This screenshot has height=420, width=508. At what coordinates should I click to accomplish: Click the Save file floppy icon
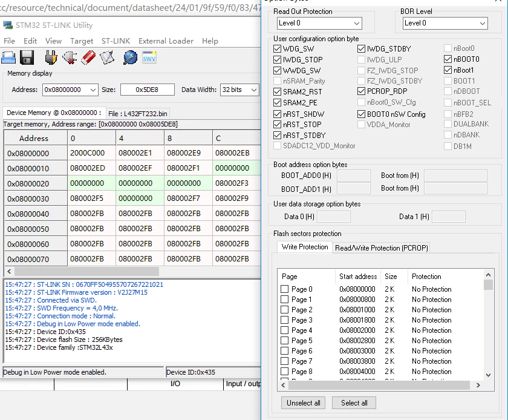pos(27,57)
